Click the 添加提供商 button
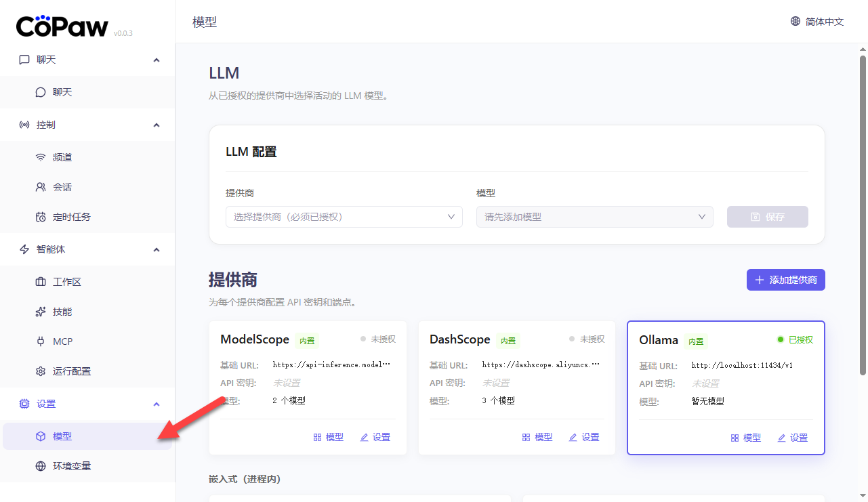Image resolution: width=868 pixels, height=502 pixels. pos(786,280)
